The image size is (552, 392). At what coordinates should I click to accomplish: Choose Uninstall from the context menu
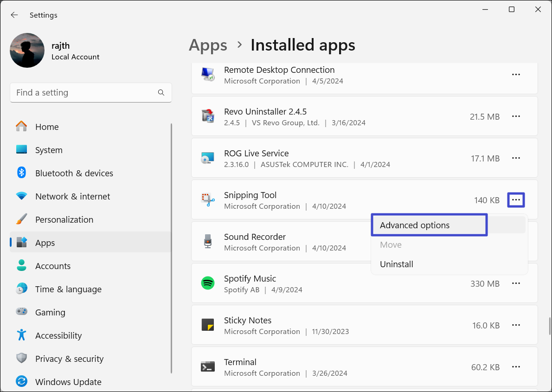(397, 264)
